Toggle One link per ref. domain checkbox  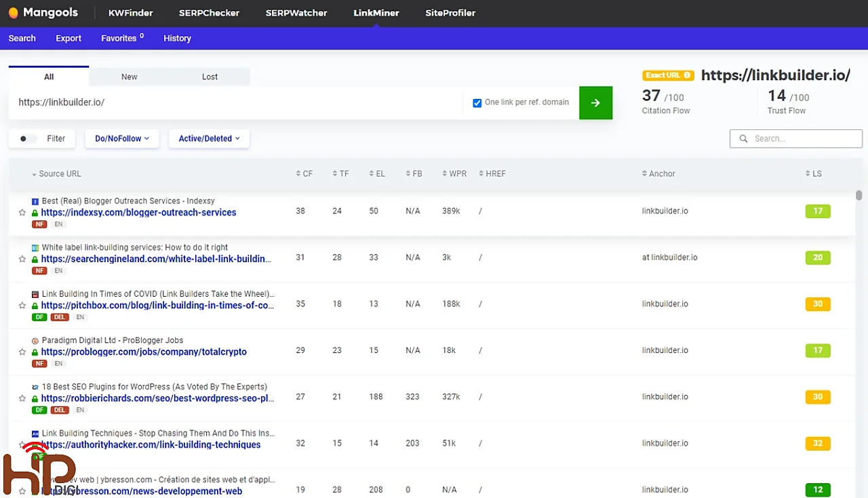tap(477, 103)
